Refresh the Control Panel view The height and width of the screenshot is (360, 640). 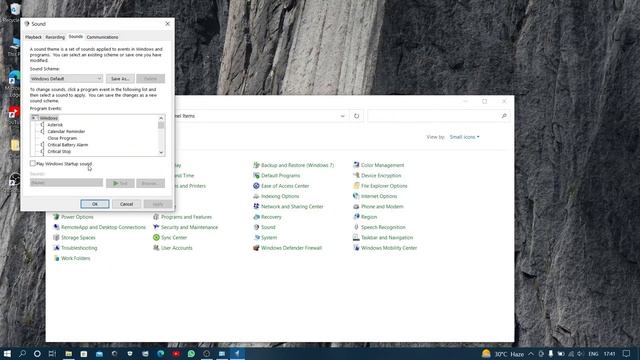pos(356,116)
